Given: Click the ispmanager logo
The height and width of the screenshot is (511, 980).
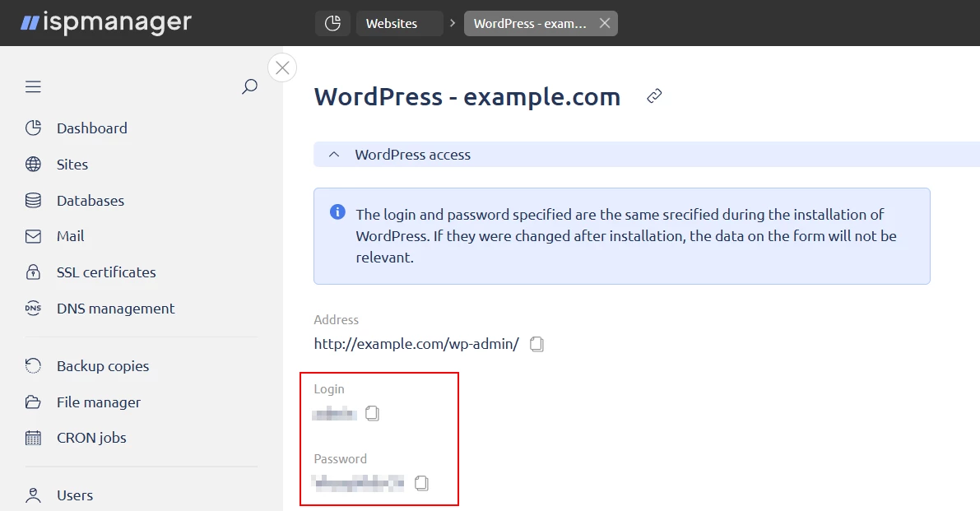Looking at the screenshot, I should coord(106,22).
